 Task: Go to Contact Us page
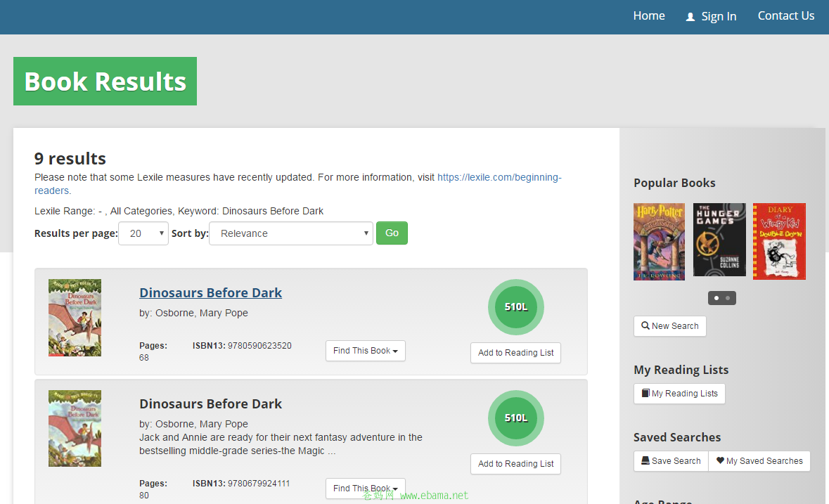tap(785, 16)
